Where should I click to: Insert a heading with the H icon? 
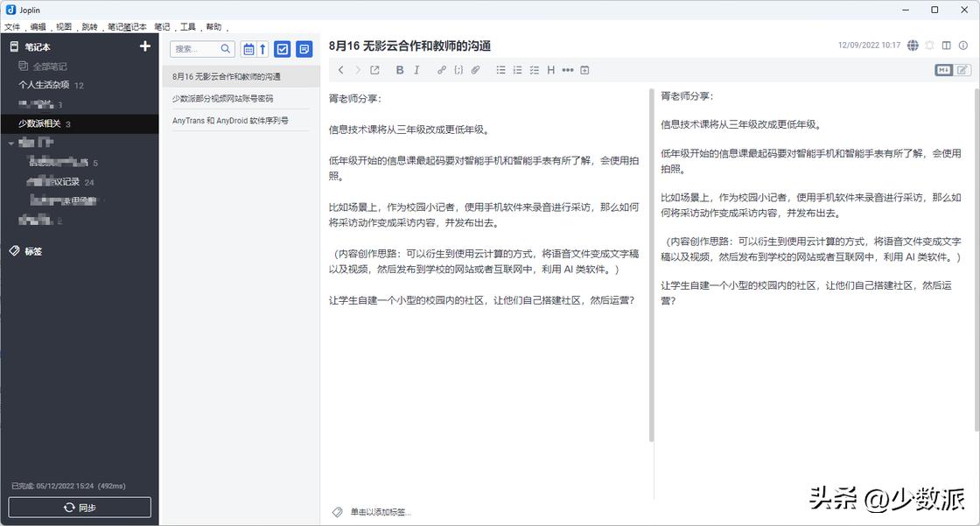click(x=551, y=70)
